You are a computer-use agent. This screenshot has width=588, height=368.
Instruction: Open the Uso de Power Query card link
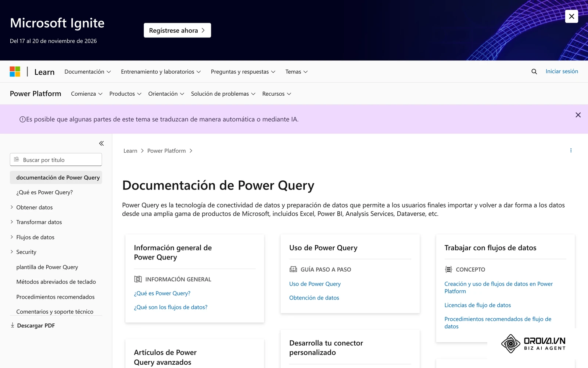click(315, 284)
